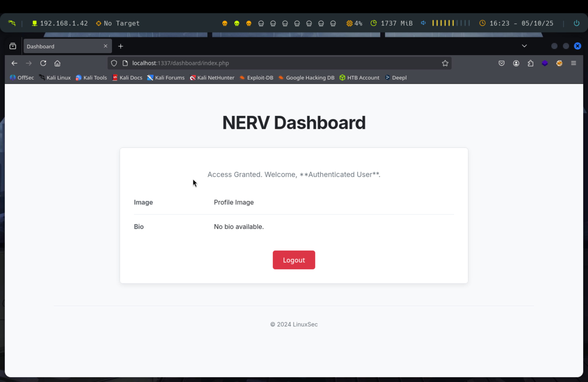The image size is (588, 382).
Task: Open the Pocket save icon
Action: (501, 63)
